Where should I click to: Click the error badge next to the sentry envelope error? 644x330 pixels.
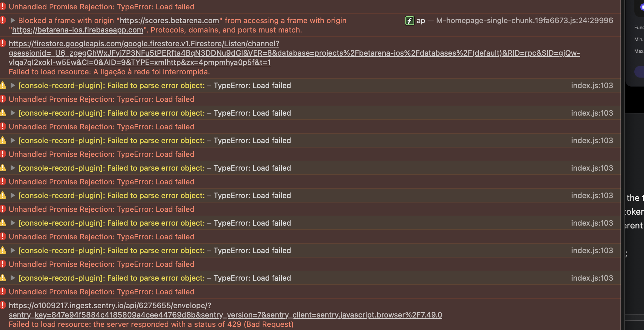[3, 306]
